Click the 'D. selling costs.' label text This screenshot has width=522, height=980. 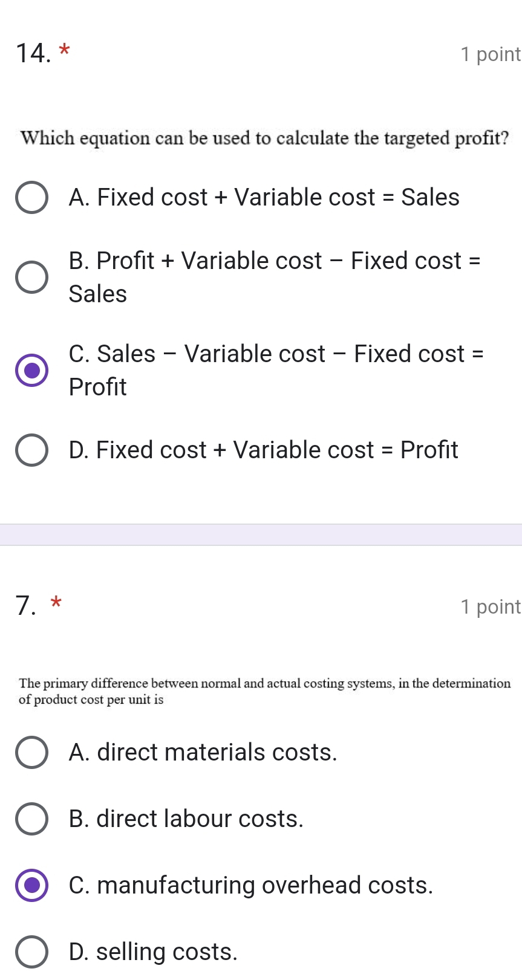153,952
